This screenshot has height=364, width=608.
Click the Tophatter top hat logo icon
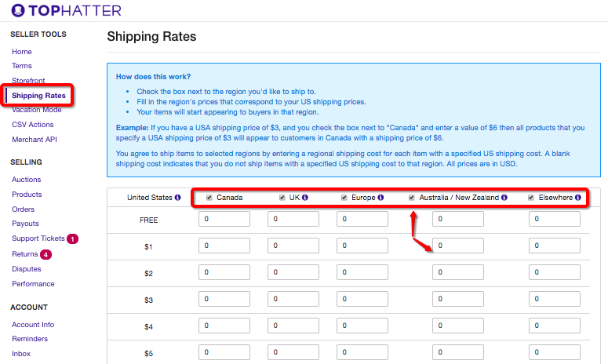pos(18,11)
